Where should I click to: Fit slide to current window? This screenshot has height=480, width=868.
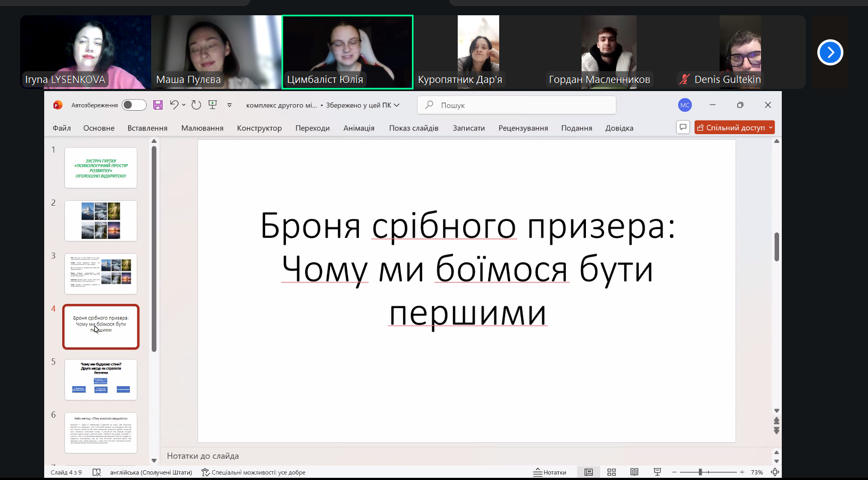(x=775, y=472)
